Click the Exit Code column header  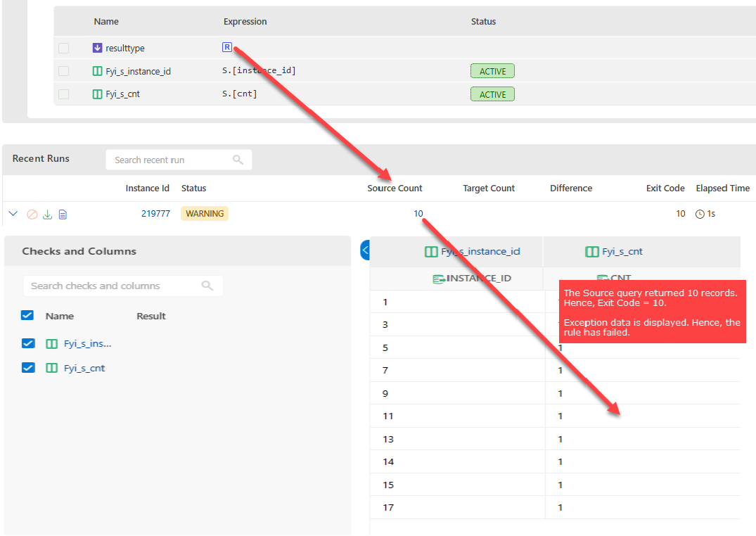pos(665,188)
